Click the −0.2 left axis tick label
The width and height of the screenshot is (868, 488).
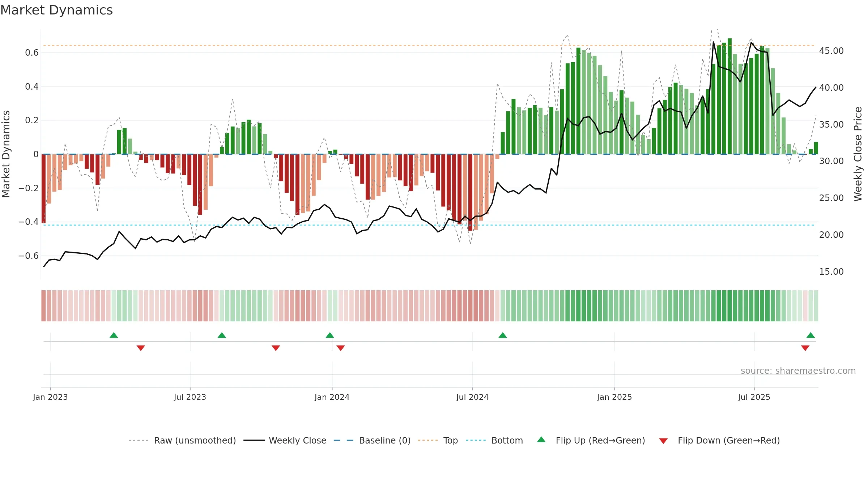(x=29, y=188)
